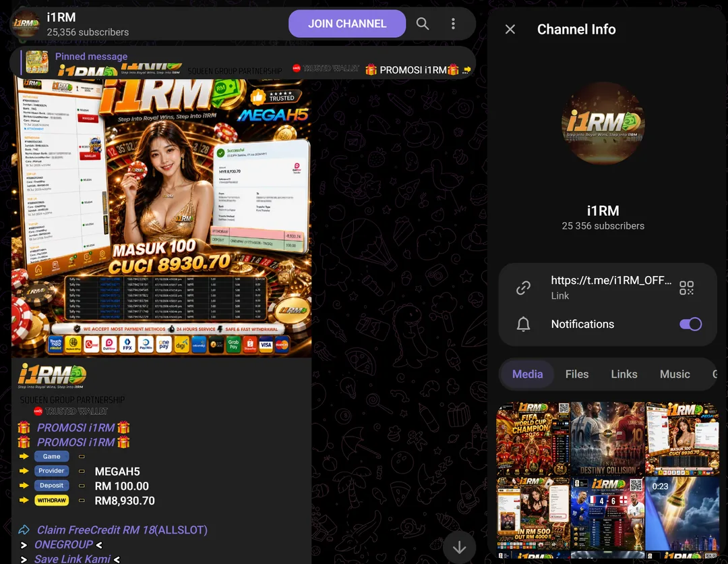The height and width of the screenshot is (564, 728).
Task: Open the MASUK 100 CUCI 8930.70 post image
Action: (x=161, y=217)
